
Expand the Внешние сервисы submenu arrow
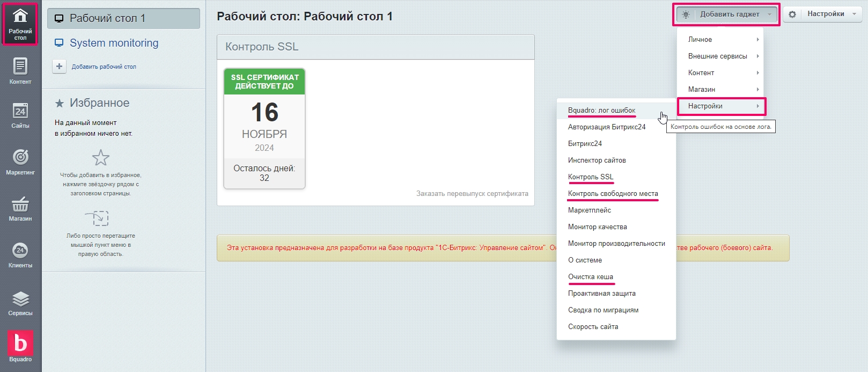tap(757, 56)
